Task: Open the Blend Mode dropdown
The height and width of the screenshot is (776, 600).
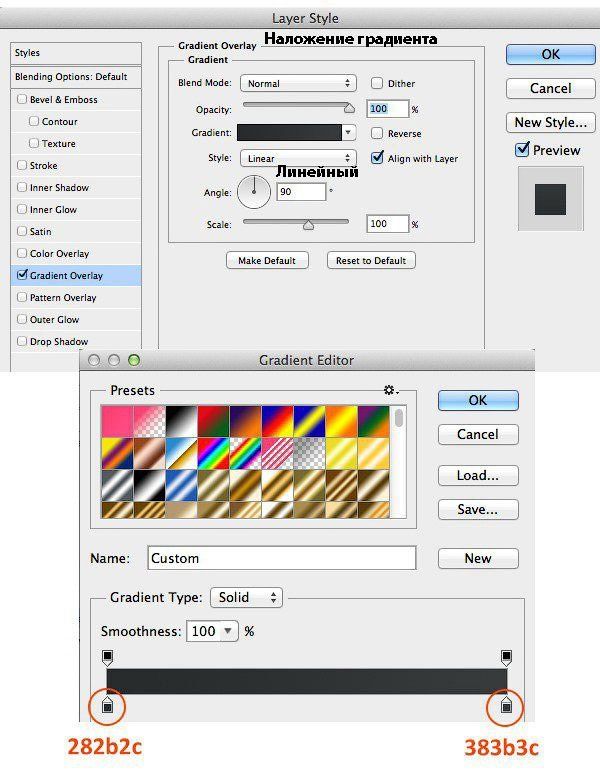Action: (298, 83)
